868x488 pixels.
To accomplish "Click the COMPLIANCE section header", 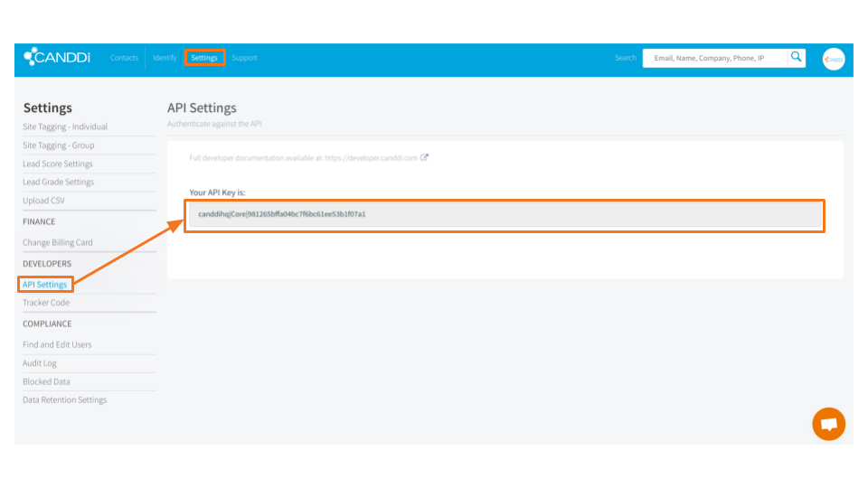I will pyautogui.click(x=47, y=324).
